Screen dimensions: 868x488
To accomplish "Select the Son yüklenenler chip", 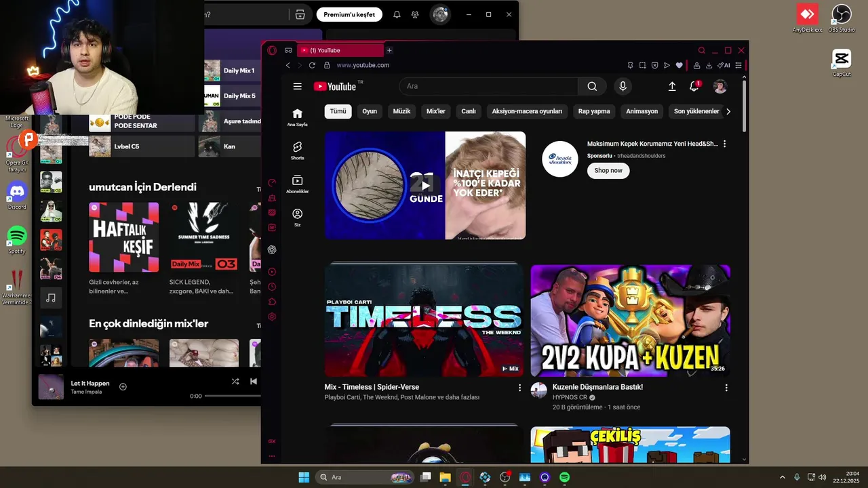I will tap(696, 111).
